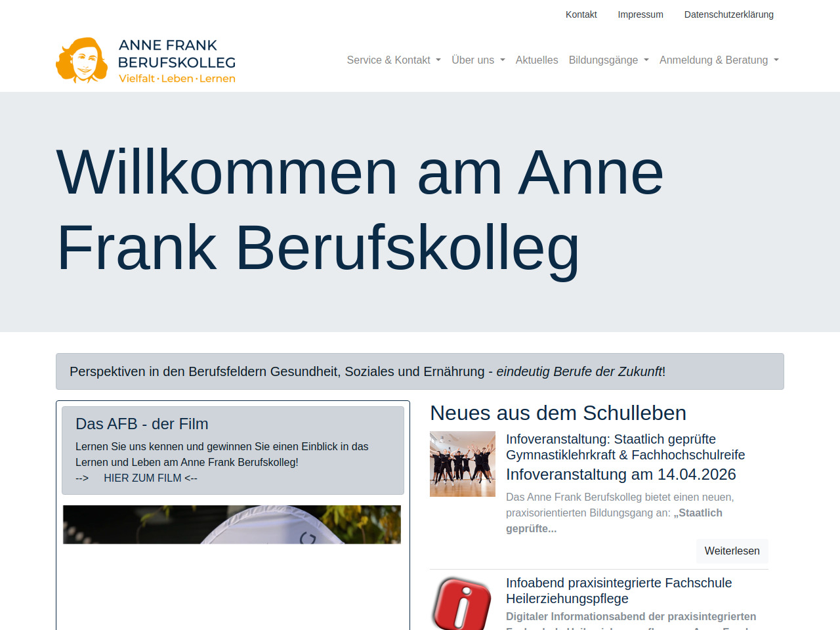Open the Anmeldung & Beratung dropdown

click(719, 60)
